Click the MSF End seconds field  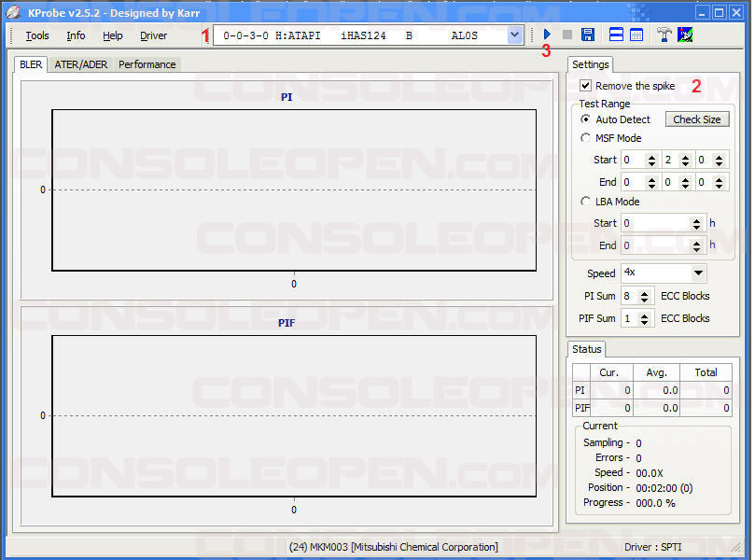(671, 182)
